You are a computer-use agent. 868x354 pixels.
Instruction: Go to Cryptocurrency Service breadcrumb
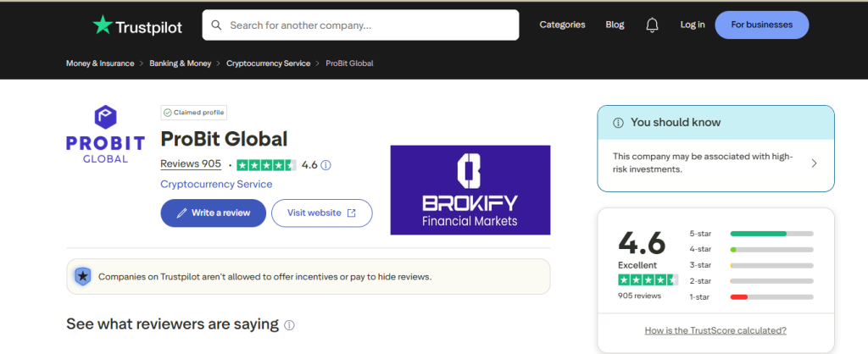tap(269, 63)
